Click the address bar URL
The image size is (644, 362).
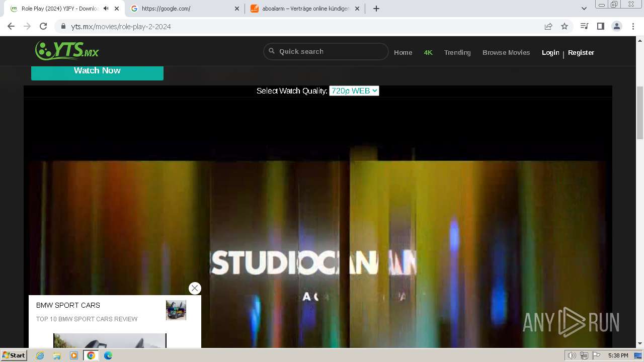(x=121, y=27)
